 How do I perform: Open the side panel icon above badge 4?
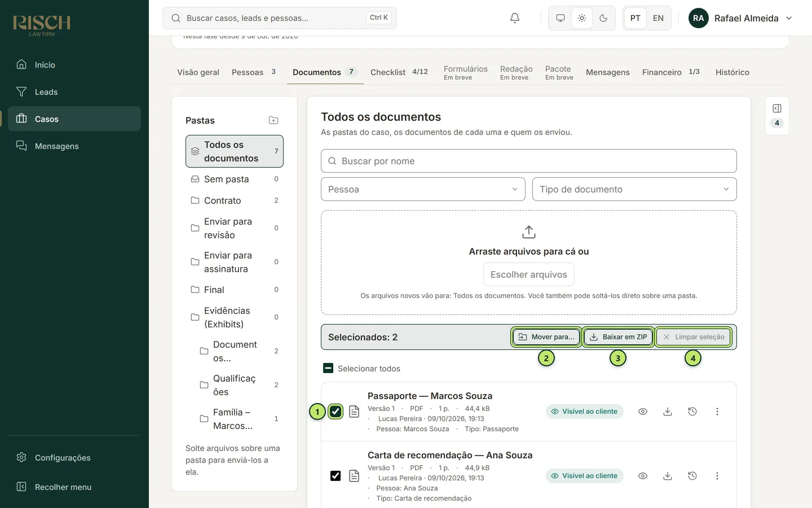777,108
